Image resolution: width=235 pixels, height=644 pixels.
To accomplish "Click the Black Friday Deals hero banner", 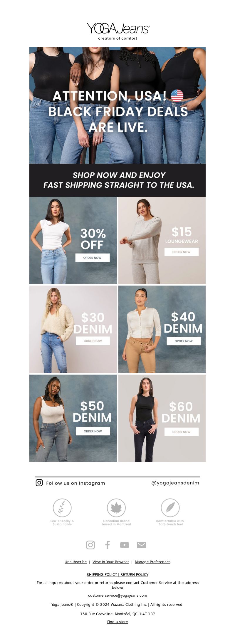I will point(117,105).
